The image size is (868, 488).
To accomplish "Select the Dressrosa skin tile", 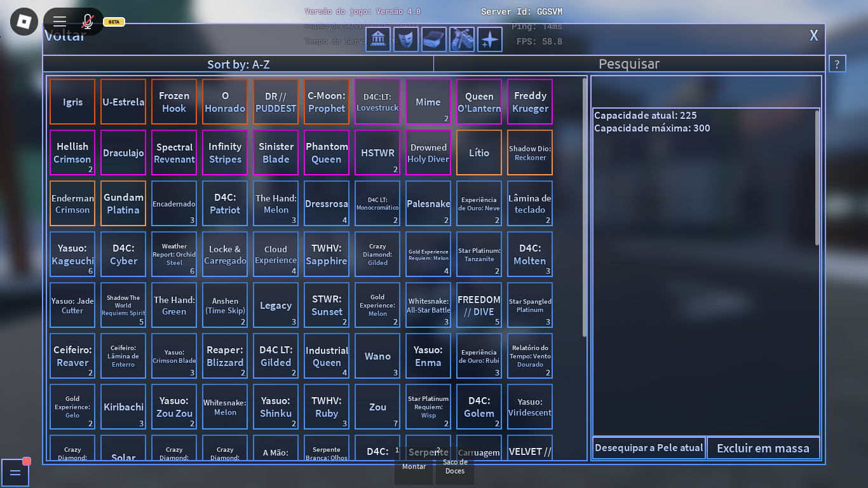I will pos(327,203).
